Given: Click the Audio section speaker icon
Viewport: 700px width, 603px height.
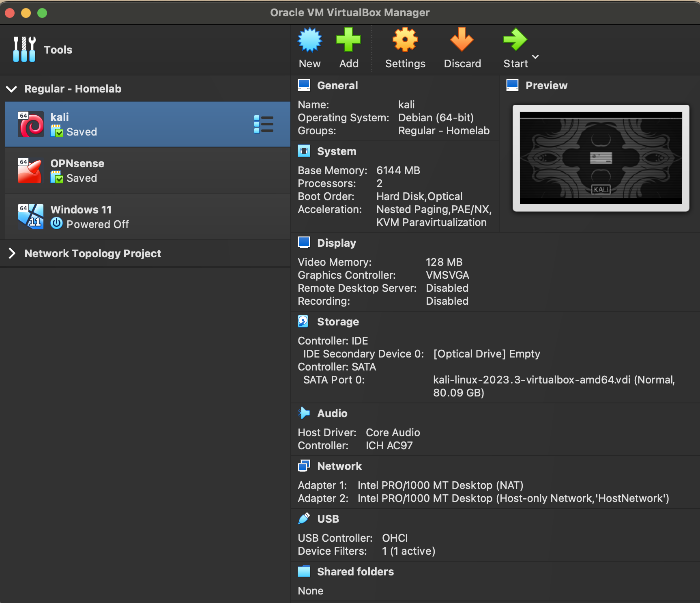Looking at the screenshot, I should point(304,413).
